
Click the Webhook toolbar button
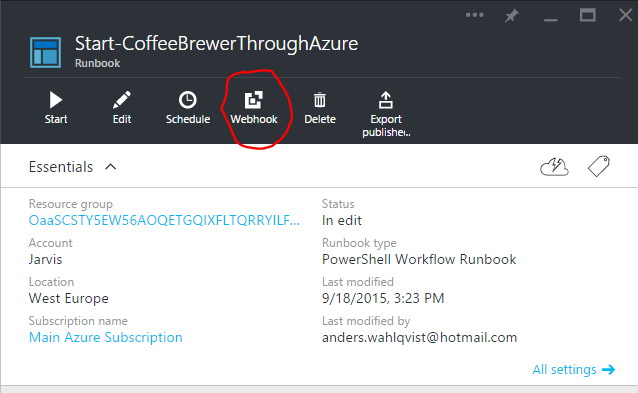254,107
